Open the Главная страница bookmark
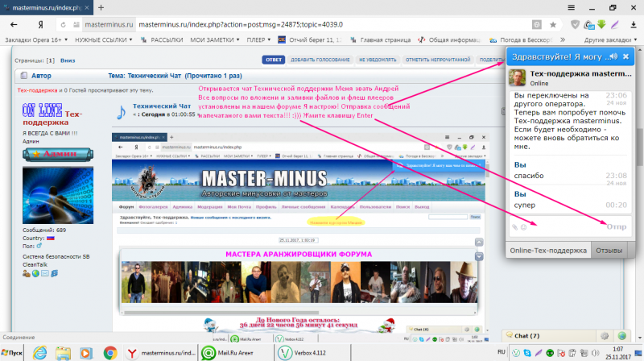 (x=380, y=39)
